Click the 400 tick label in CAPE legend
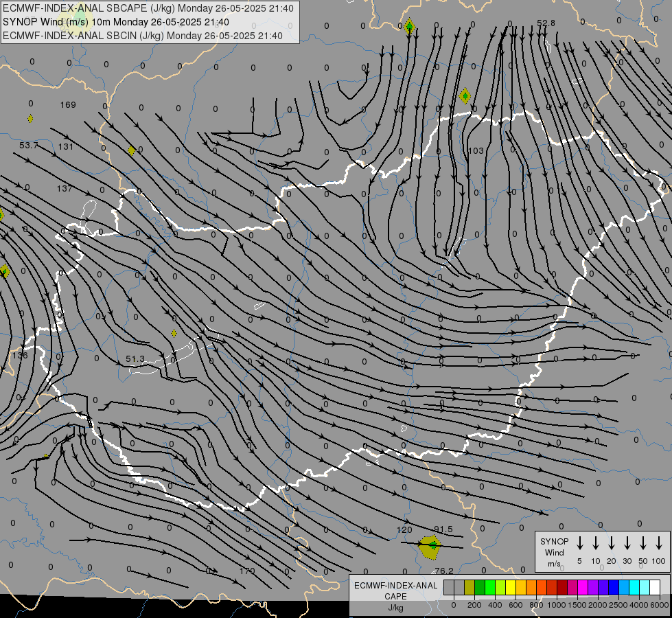Screen dimensions: 672x618 tap(495, 605)
